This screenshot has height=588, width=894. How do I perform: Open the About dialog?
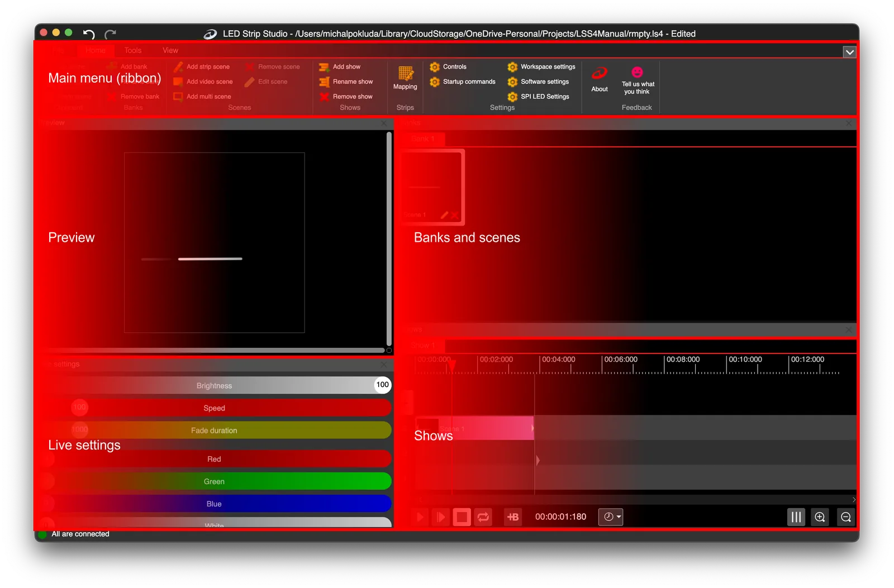(x=600, y=79)
